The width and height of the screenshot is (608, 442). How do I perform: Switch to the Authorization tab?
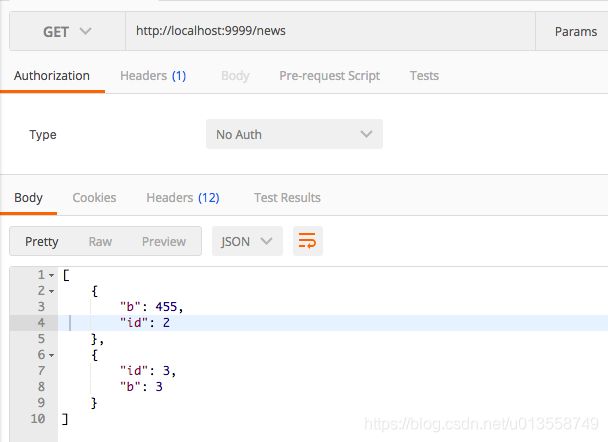52,76
